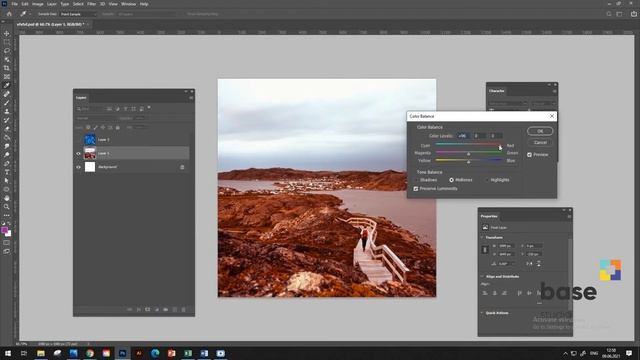The height and width of the screenshot is (360, 640).
Task: Hide the Background layer eye icon
Action: point(78,167)
